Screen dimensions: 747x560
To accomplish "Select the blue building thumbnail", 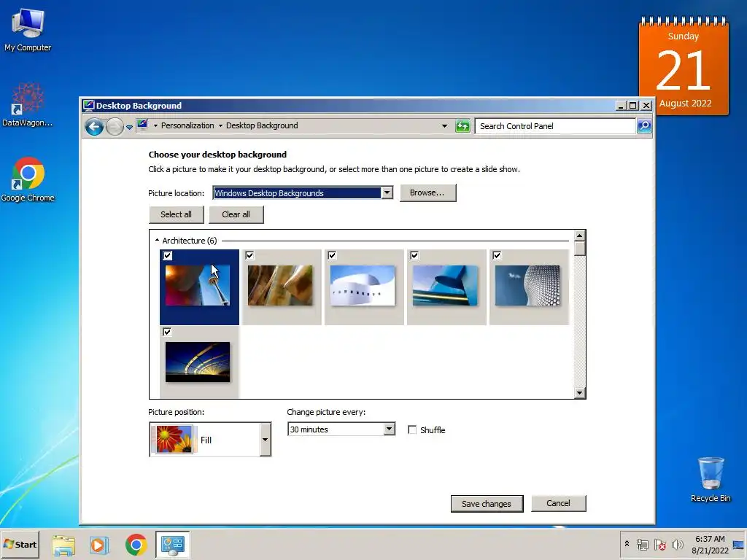I will coord(445,286).
